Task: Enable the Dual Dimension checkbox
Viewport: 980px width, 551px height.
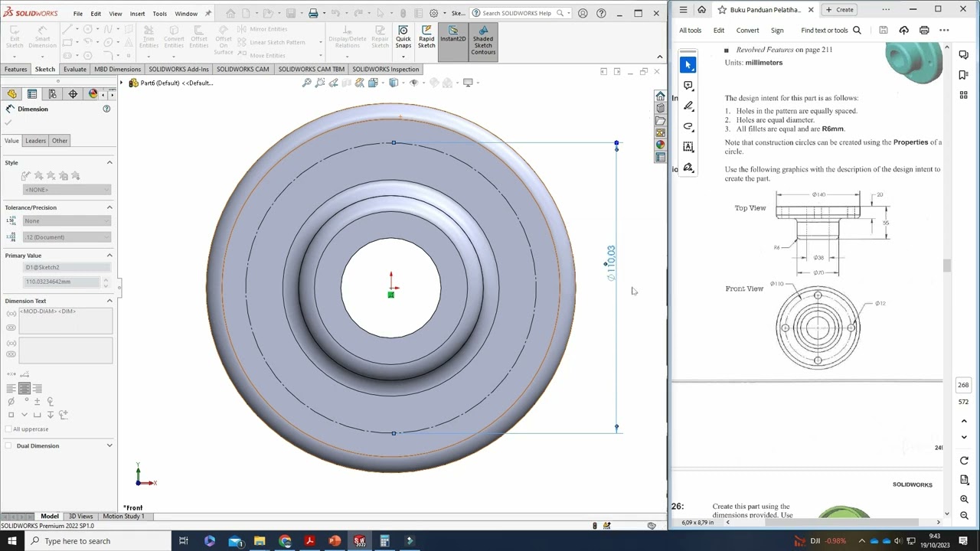Action: pyautogui.click(x=8, y=446)
